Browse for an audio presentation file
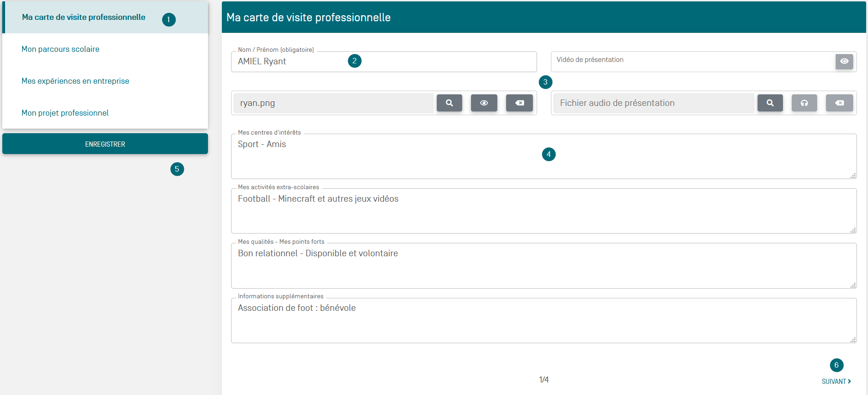 tap(770, 103)
